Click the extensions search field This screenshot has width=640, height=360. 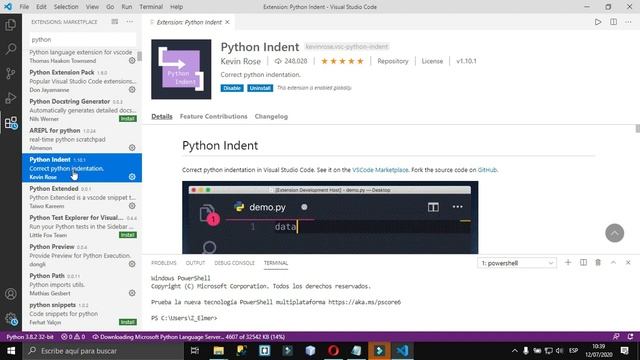coord(82,40)
